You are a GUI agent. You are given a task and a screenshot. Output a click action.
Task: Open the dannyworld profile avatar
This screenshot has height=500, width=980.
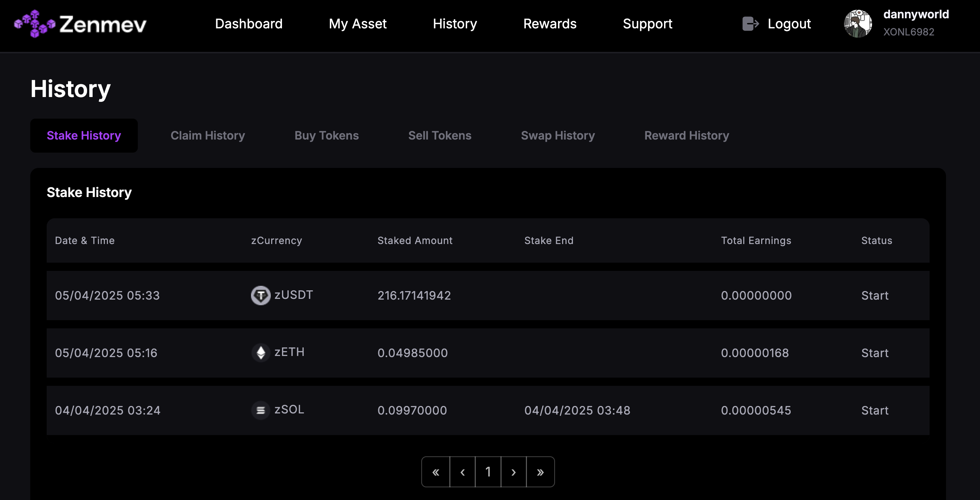point(858,24)
